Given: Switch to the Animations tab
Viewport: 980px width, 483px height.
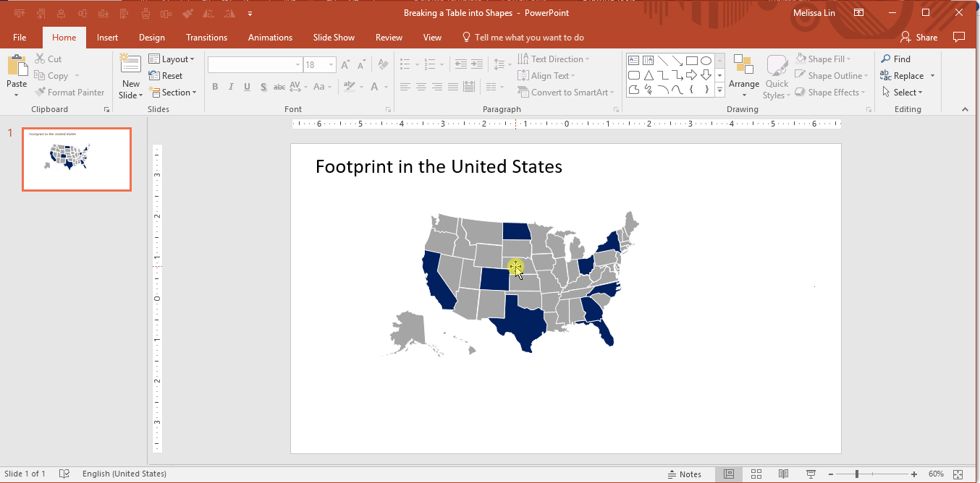Looking at the screenshot, I should click(270, 38).
